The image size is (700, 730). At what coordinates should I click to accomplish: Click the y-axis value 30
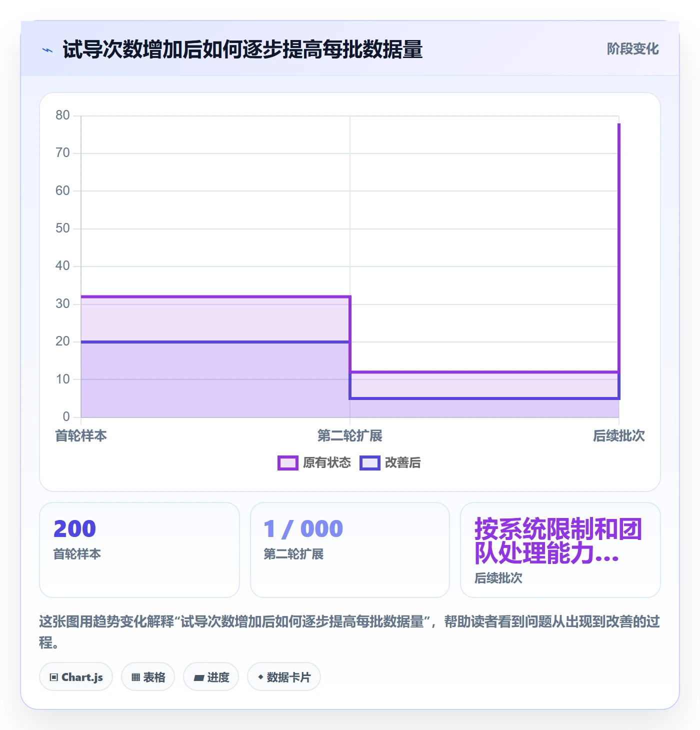[62, 304]
